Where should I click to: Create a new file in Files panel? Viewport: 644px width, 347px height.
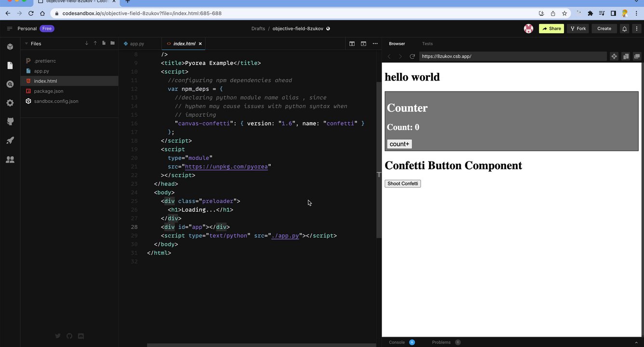[104, 43]
